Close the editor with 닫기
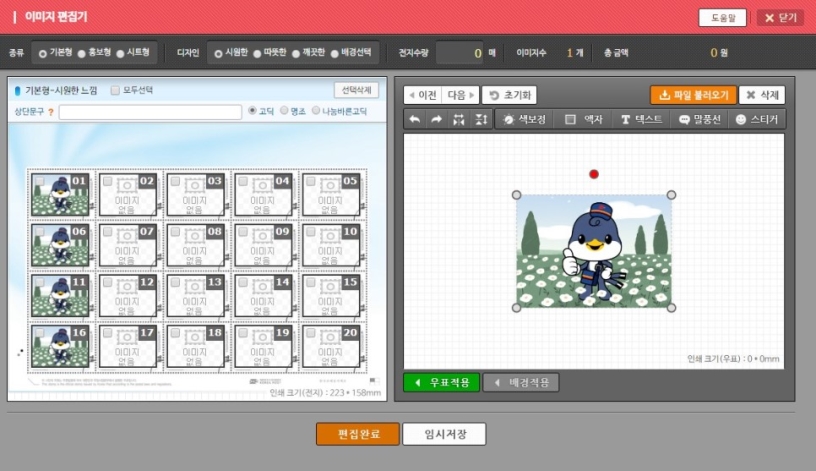 coord(780,18)
